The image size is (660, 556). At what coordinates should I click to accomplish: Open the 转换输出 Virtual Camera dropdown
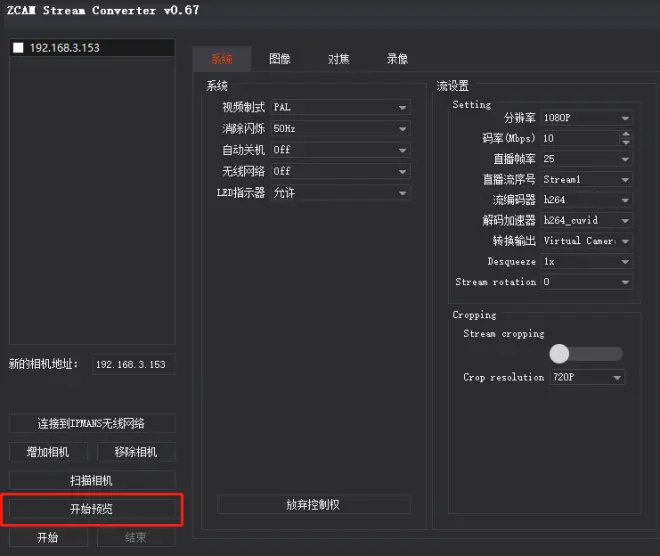click(586, 241)
